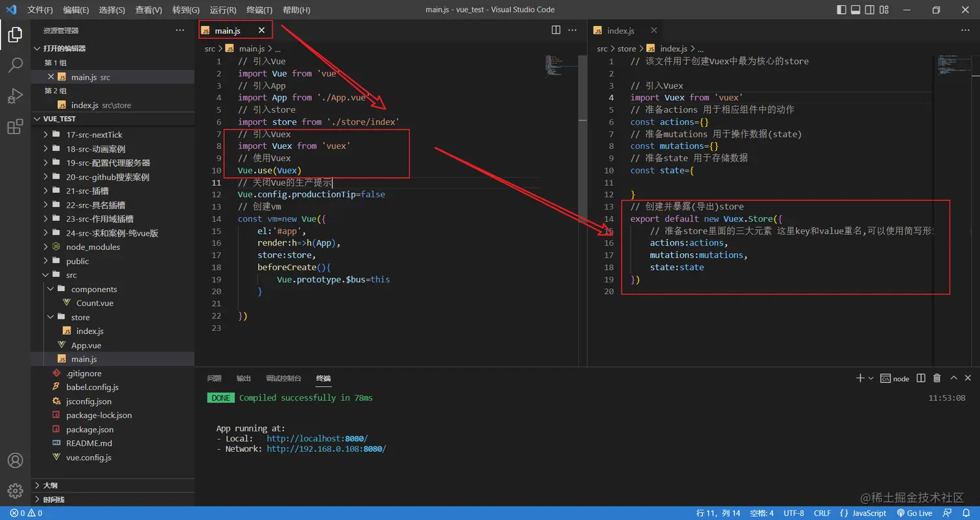Expand the 时间线 timeline section
980x520 pixels.
tap(113, 499)
